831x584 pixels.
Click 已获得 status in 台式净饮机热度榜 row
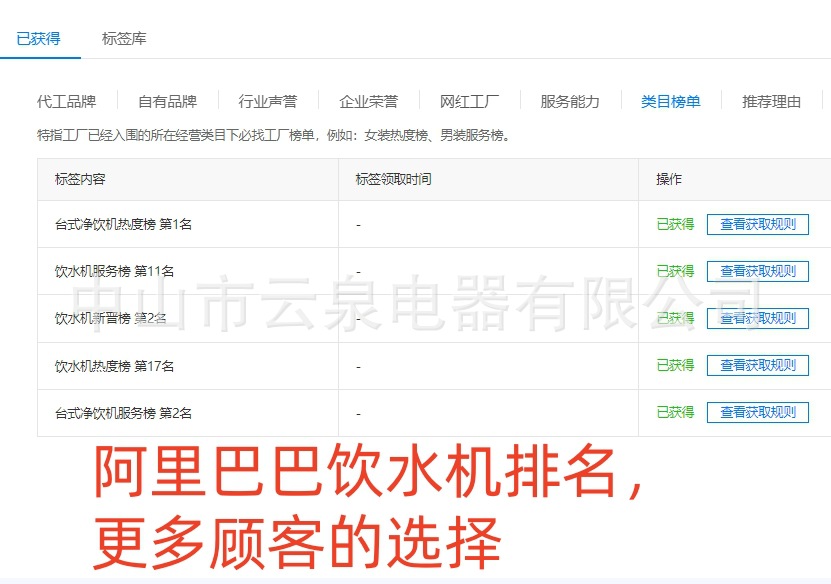click(675, 224)
